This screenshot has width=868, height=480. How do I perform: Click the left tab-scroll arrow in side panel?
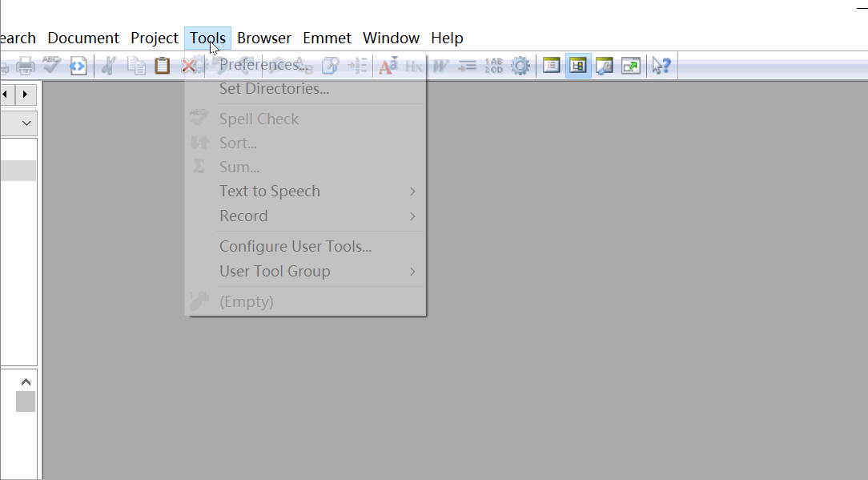point(6,95)
